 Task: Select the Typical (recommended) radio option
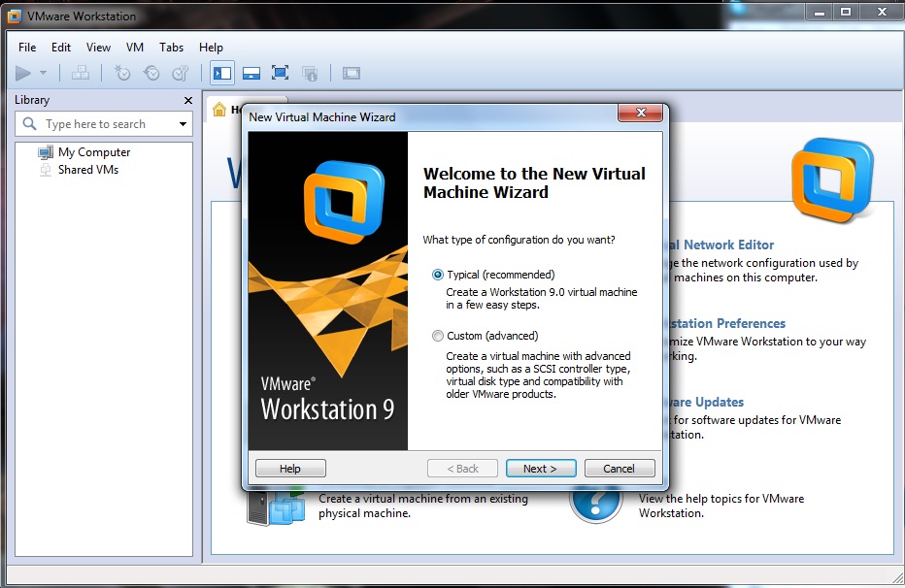(438, 275)
